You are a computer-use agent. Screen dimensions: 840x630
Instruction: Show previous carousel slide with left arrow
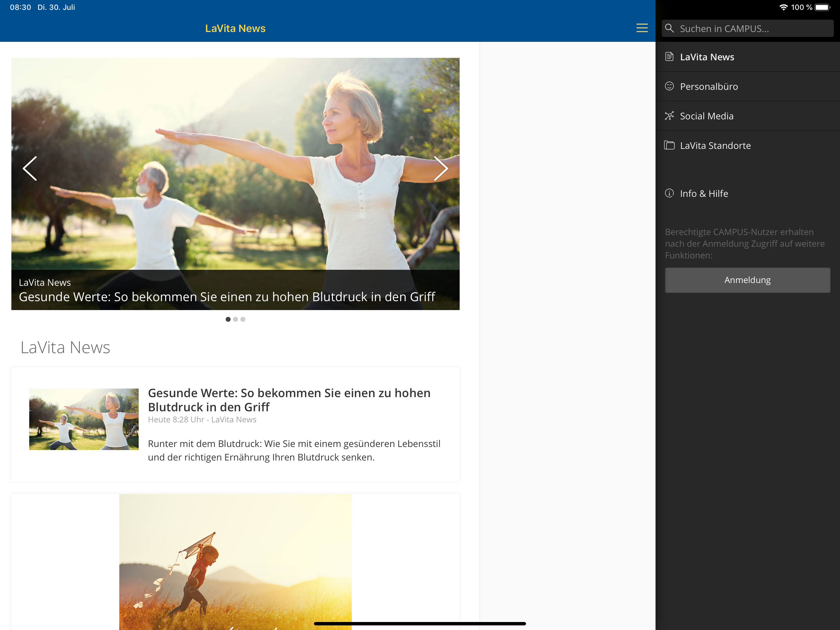coord(30,168)
